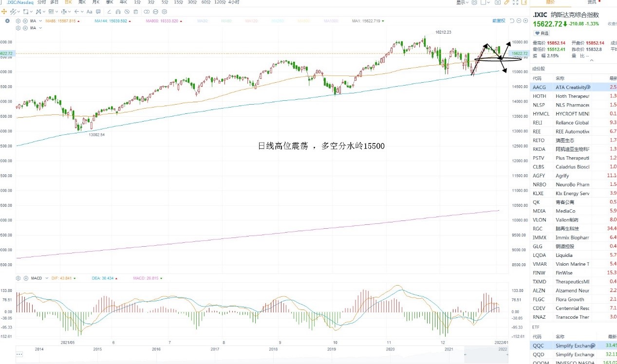Toggle the 自选 watchlist heart button

click(542, 33)
